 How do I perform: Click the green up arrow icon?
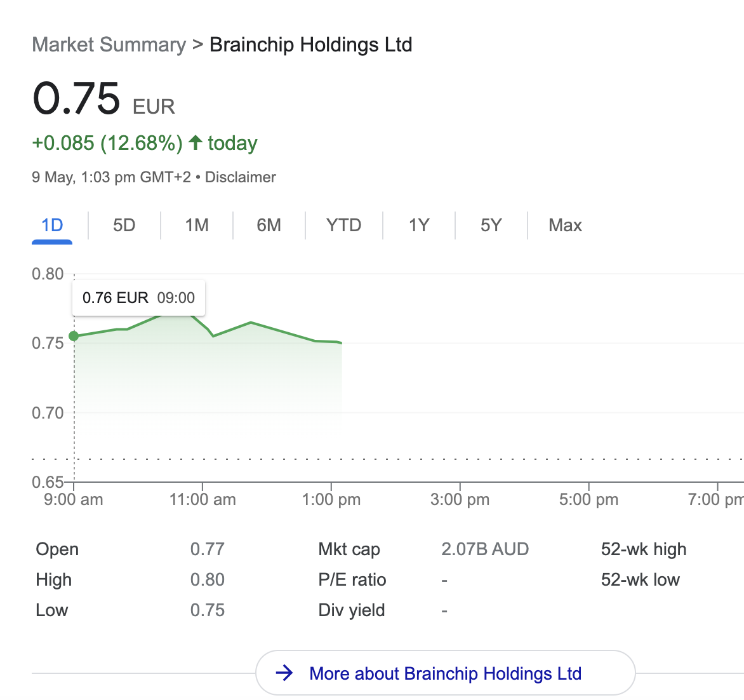tap(196, 142)
